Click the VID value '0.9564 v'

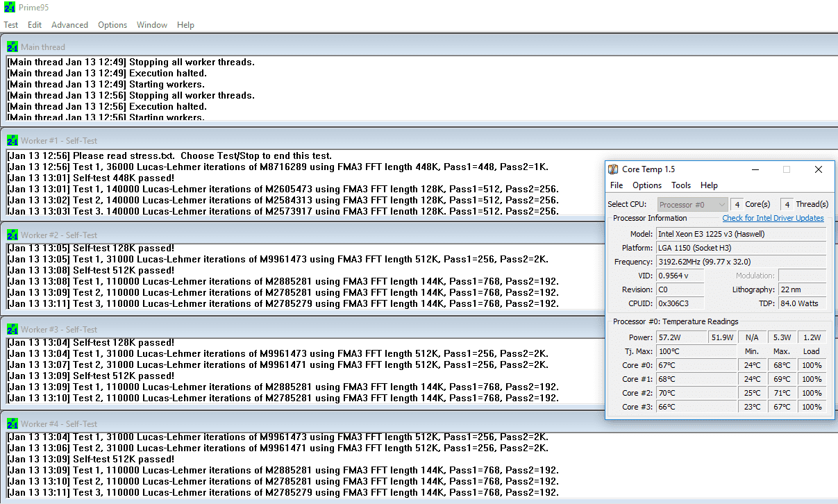click(x=680, y=276)
